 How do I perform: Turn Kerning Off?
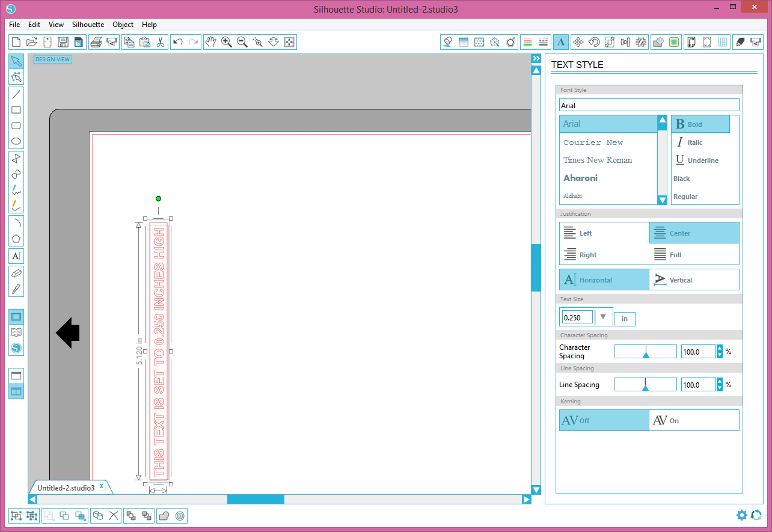[604, 421]
